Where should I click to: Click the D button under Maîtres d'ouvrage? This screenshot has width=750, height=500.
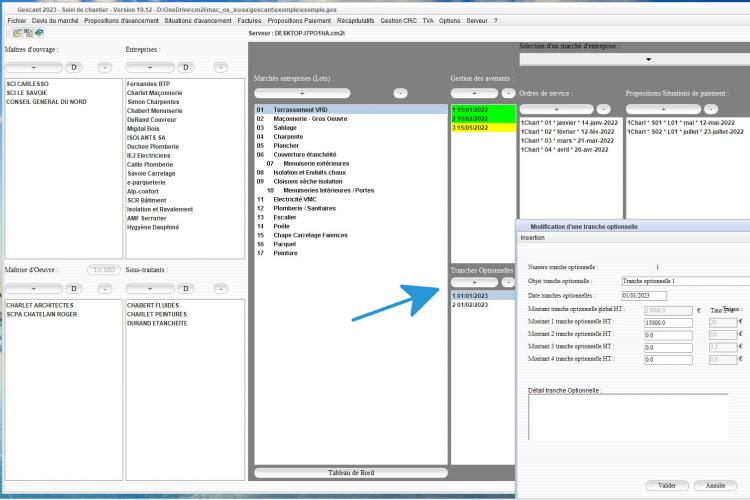pyautogui.click(x=74, y=67)
